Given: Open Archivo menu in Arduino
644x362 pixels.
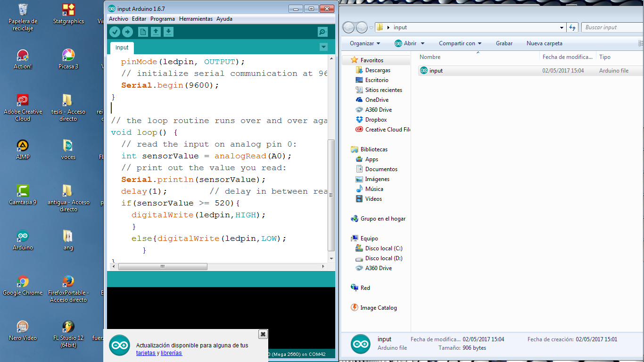Looking at the screenshot, I should click(x=118, y=19).
